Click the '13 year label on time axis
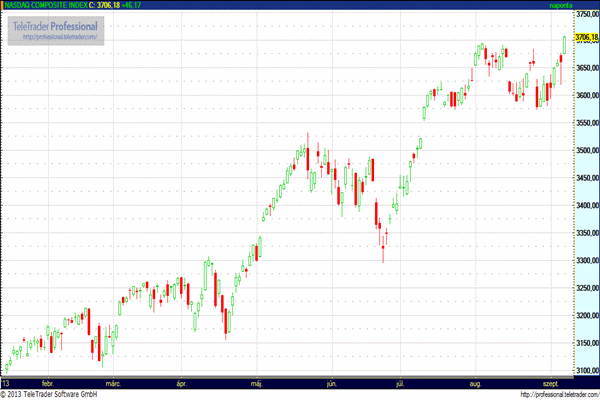The image size is (600, 400). click(7, 382)
